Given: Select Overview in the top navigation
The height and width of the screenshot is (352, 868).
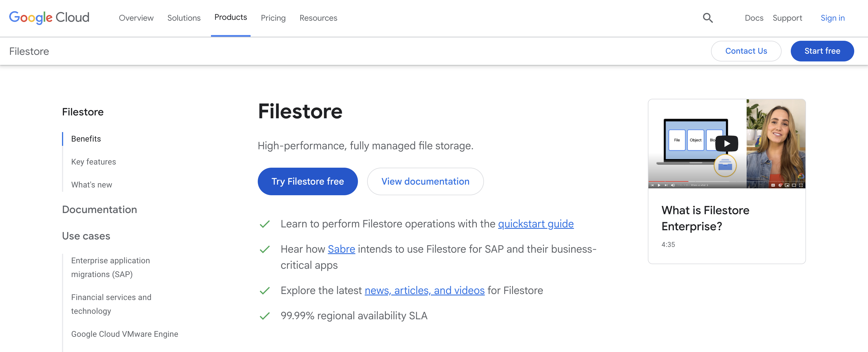Looking at the screenshot, I should [x=136, y=18].
